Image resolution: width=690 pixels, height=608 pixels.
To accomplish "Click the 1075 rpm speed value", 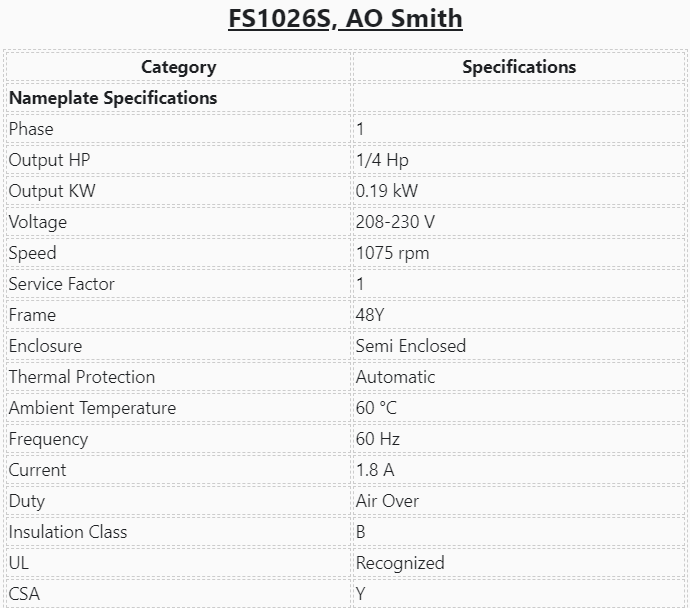I will tap(392, 253).
